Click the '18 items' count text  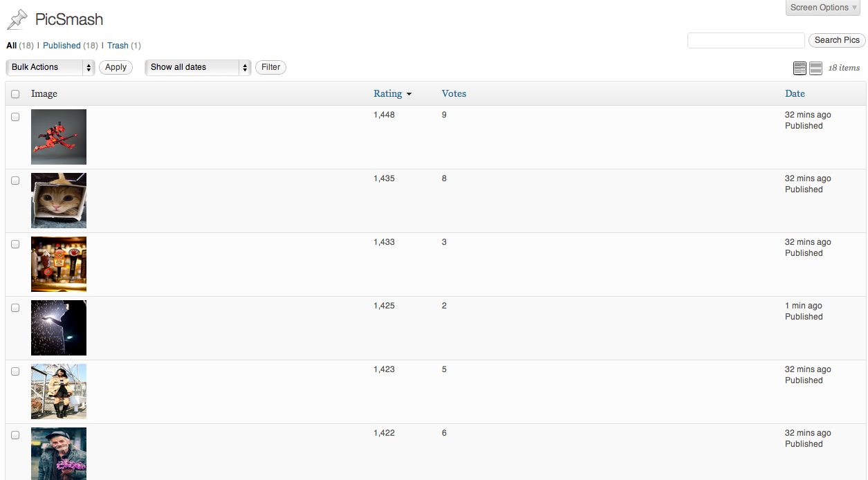[844, 68]
